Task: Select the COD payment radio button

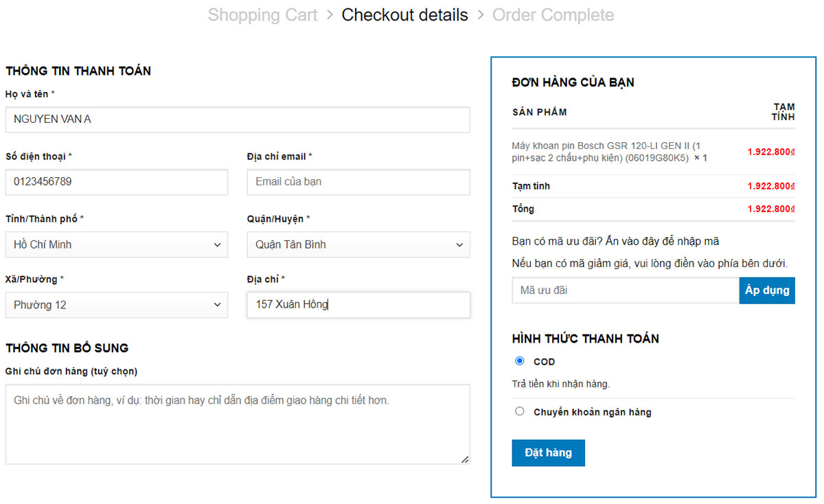Action: [520, 361]
